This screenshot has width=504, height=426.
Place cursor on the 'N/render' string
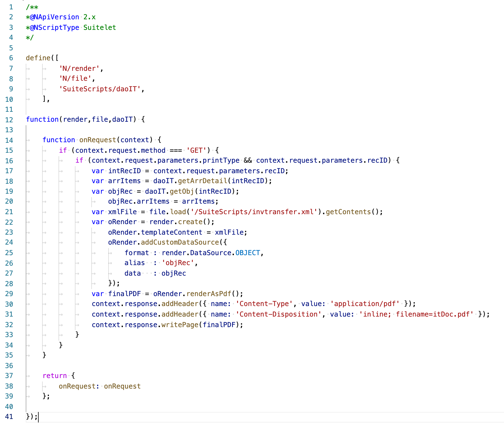tap(79, 68)
